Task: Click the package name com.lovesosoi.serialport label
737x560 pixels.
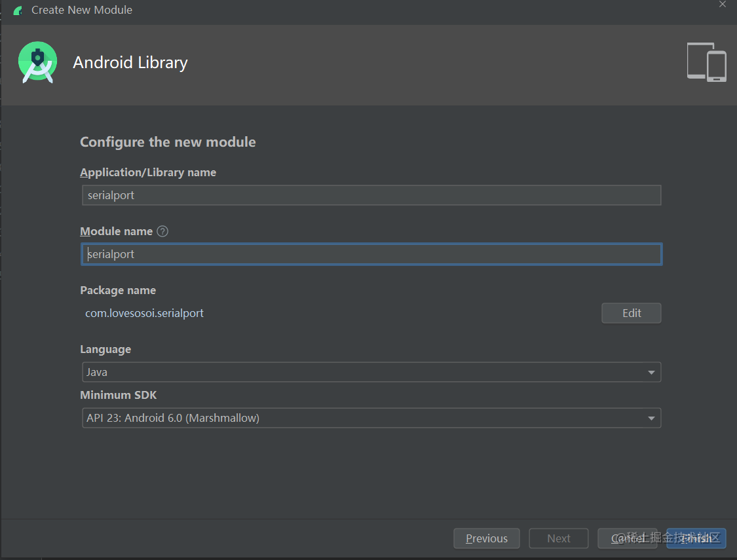Action: click(144, 313)
